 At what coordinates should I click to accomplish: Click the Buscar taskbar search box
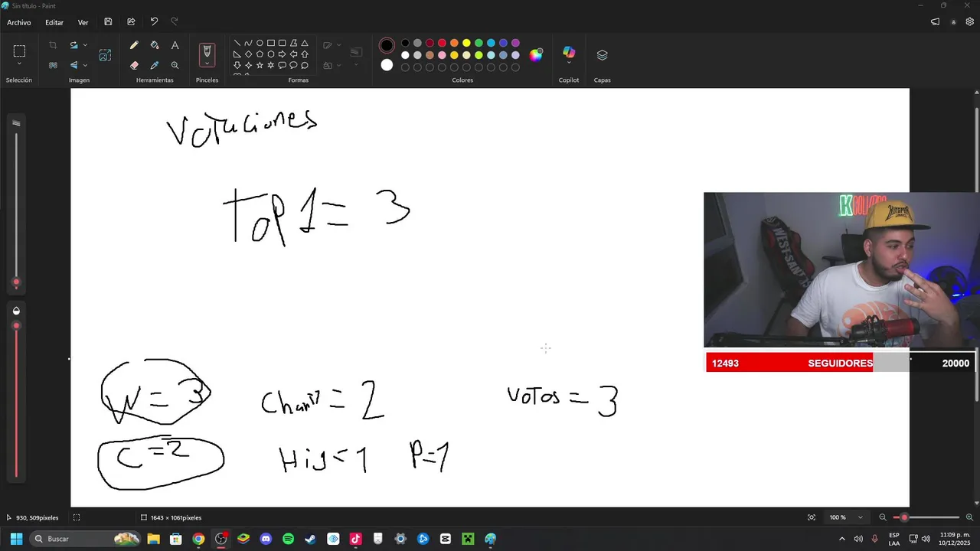86,539
